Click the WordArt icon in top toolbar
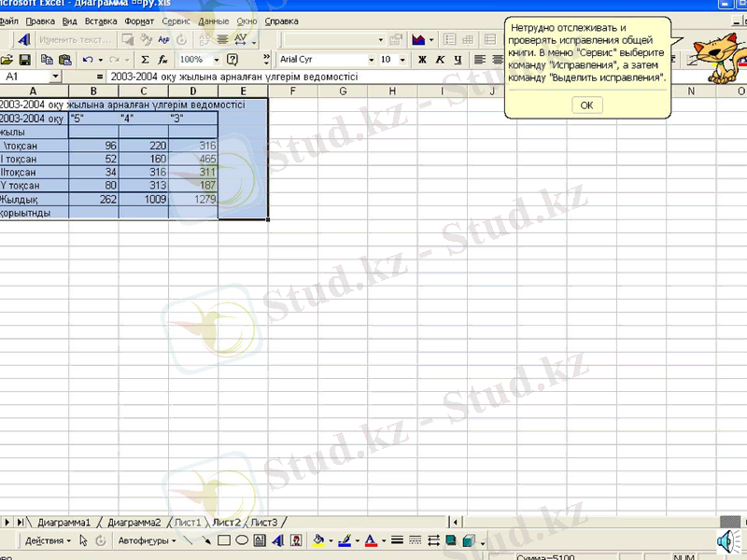 (24, 40)
